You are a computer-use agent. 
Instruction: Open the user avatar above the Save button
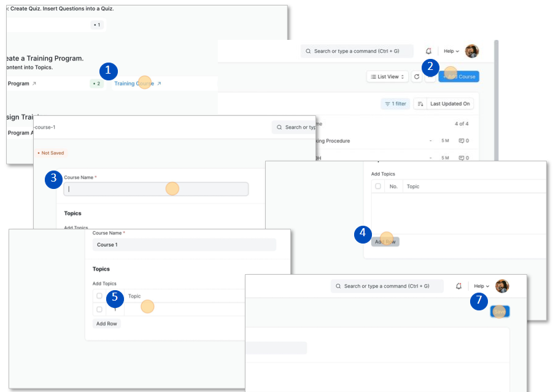click(x=502, y=286)
